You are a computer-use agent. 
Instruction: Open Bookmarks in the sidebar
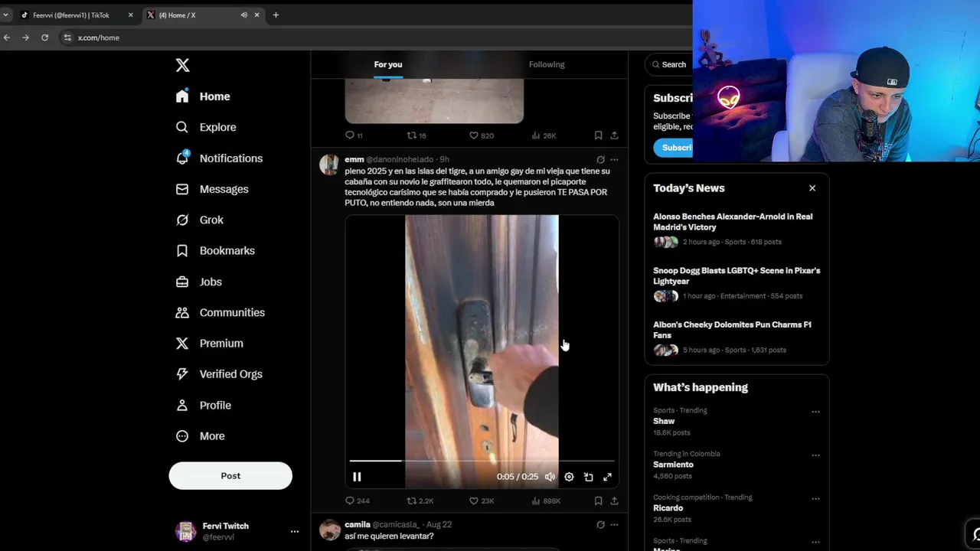[x=215, y=250]
